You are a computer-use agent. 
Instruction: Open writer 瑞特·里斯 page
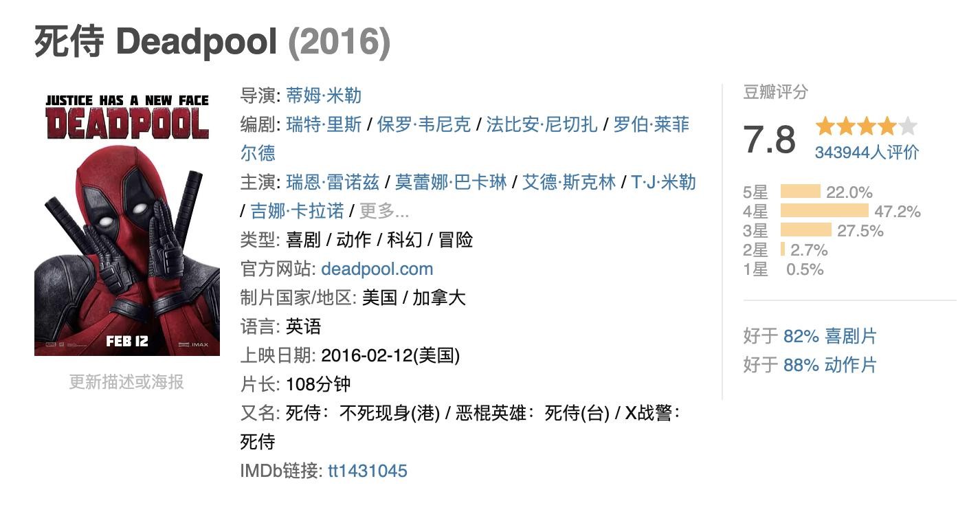pyautogui.click(x=324, y=124)
